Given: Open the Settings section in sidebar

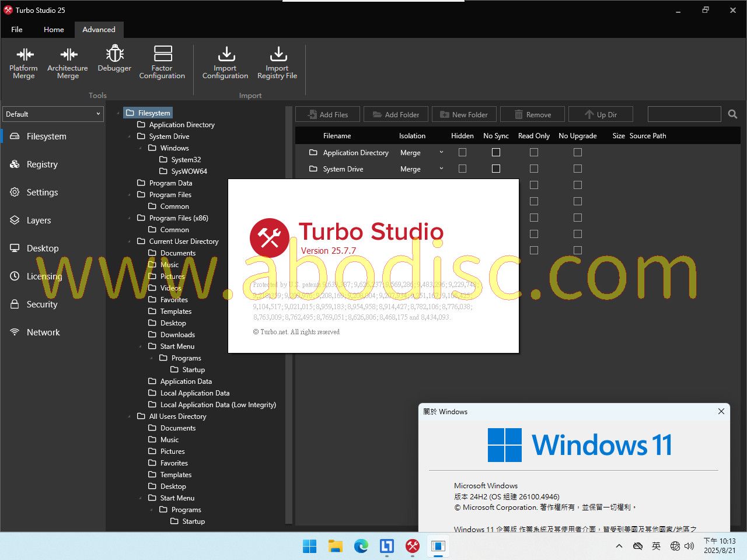Looking at the screenshot, I should [42, 192].
